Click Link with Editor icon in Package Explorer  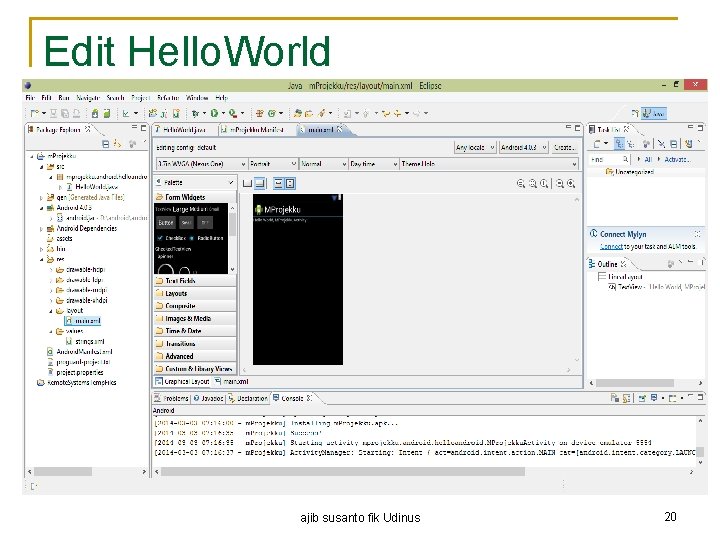[x=118, y=144]
